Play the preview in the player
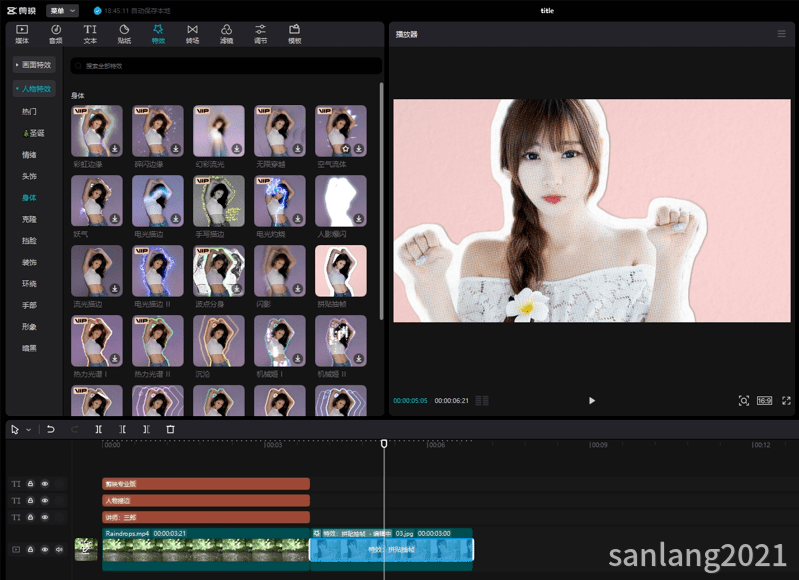Viewport: 799px width, 580px height. point(592,401)
